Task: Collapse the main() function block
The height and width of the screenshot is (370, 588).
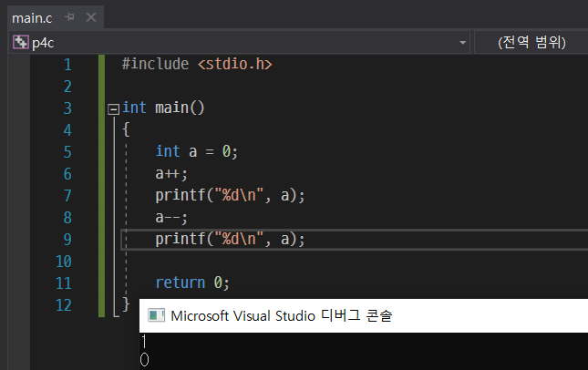Action: (114, 109)
